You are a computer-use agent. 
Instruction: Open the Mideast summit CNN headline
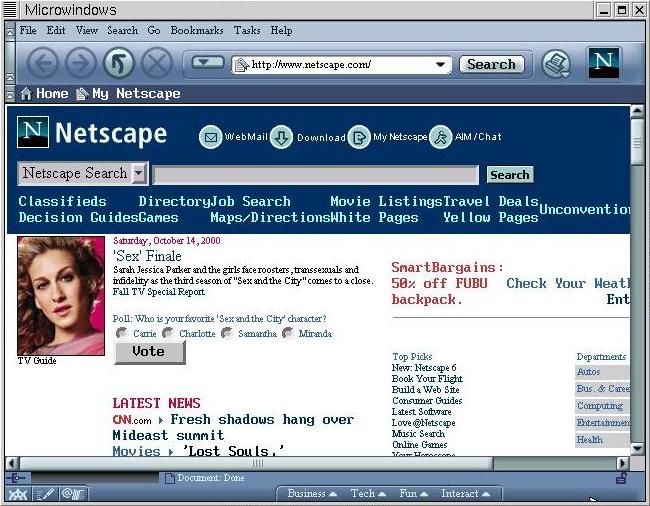tap(233, 427)
